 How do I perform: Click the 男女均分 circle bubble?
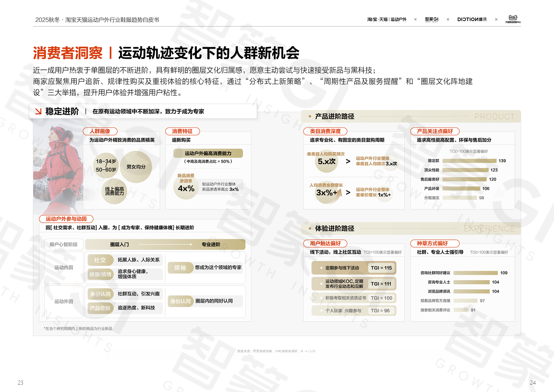point(136,167)
